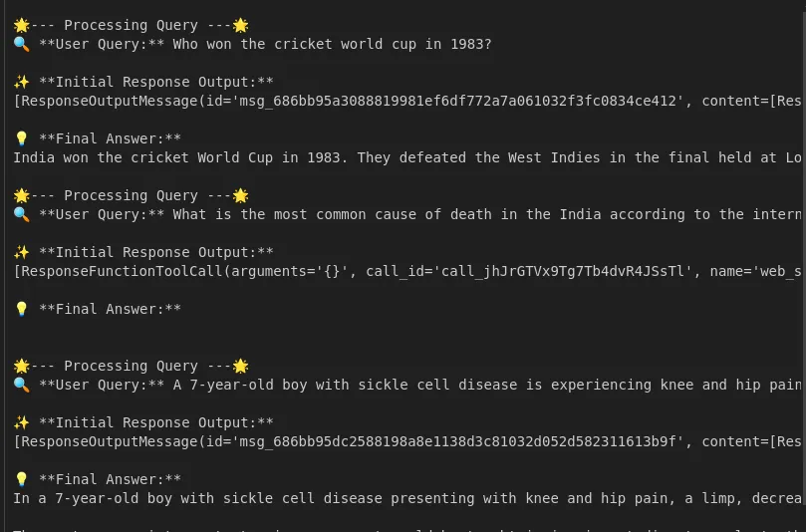Viewport: 806px width, 532px height.
Task: Click the first ResponseOutputMessage msg_686bb95a line
Action: (x=407, y=101)
